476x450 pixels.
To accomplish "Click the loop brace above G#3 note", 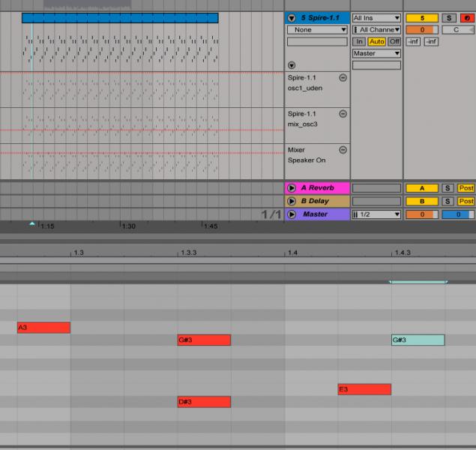I will tap(418, 282).
